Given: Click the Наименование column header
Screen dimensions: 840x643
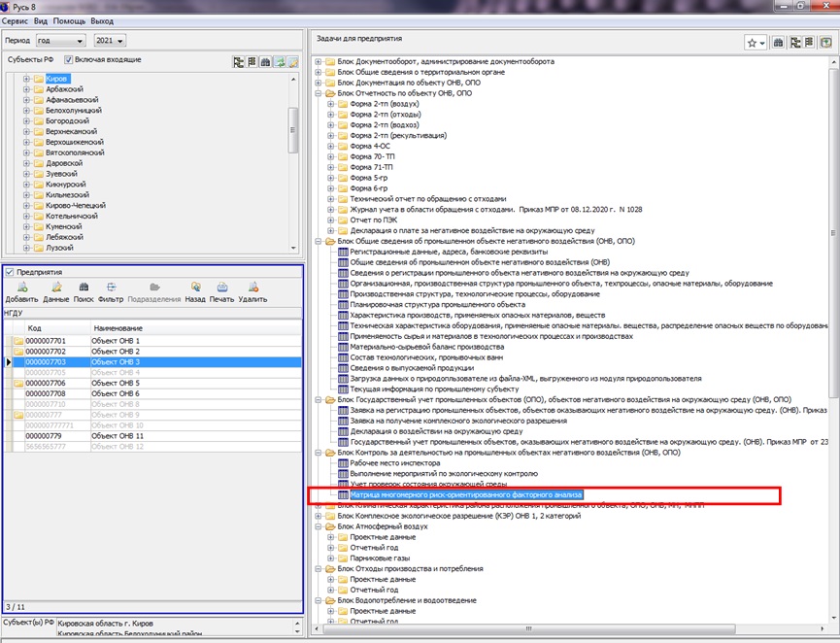Looking at the screenshot, I should tap(118, 328).
